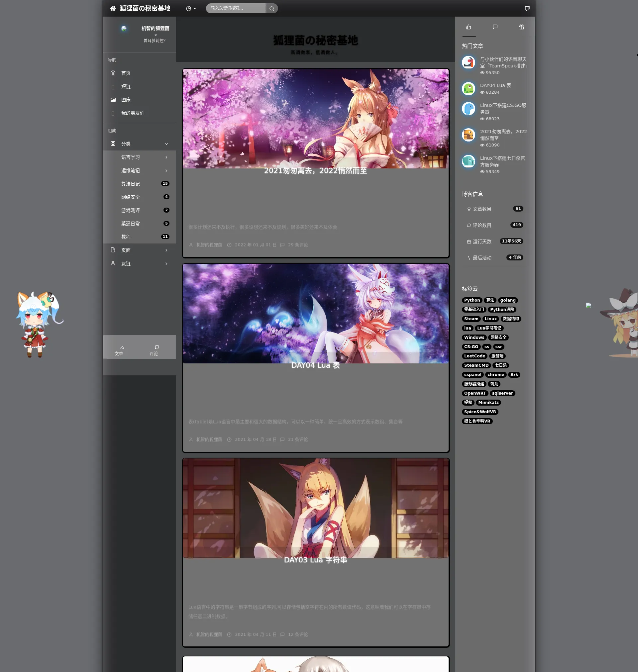The image size is (638, 672).
Task: Click the home icon in the top bar
Action: (113, 8)
